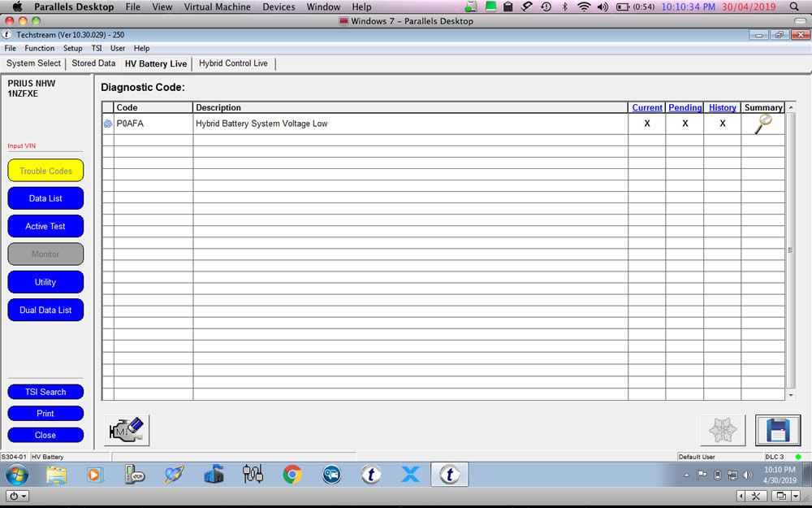Click the 'Default User' status bar entry
Viewport: 812px width, 508px height.
click(x=697, y=457)
